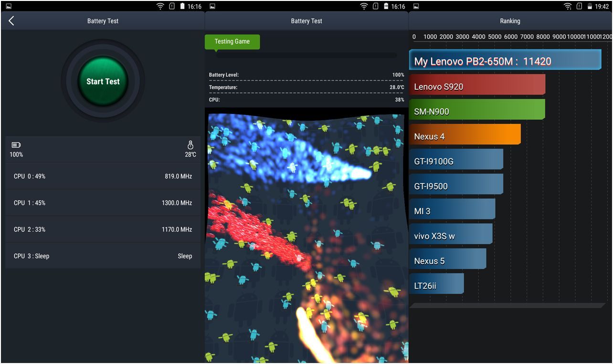This screenshot has width=613, height=364.
Task: Tap the thermometer icon above 28°C
Action: click(x=190, y=145)
